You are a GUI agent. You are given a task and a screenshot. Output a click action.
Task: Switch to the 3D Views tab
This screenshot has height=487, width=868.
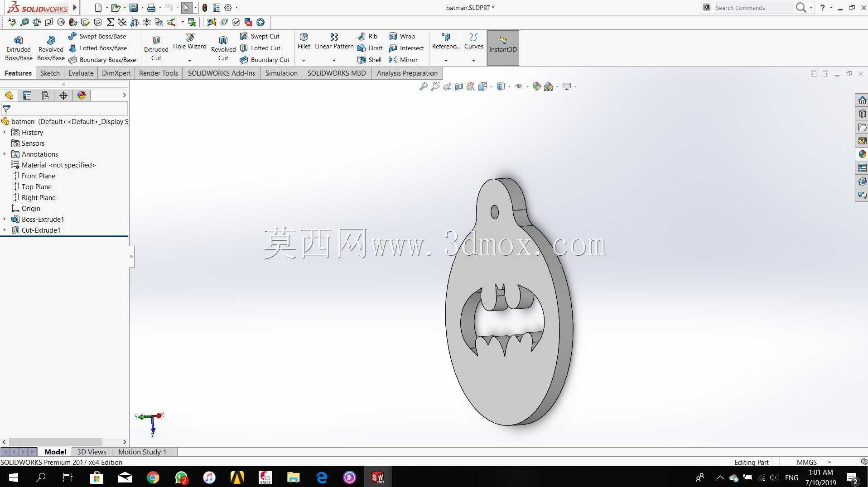pos(92,452)
